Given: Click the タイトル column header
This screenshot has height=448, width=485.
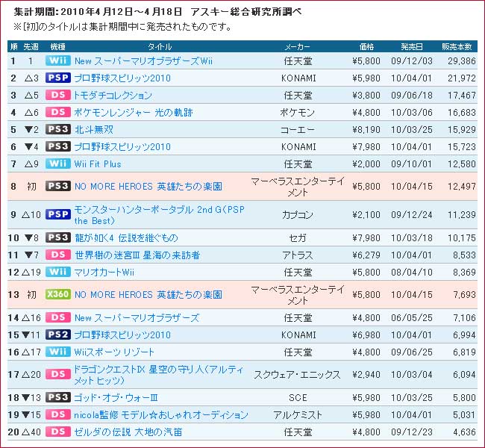Looking at the screenshot, I should [x=160, y=47].
